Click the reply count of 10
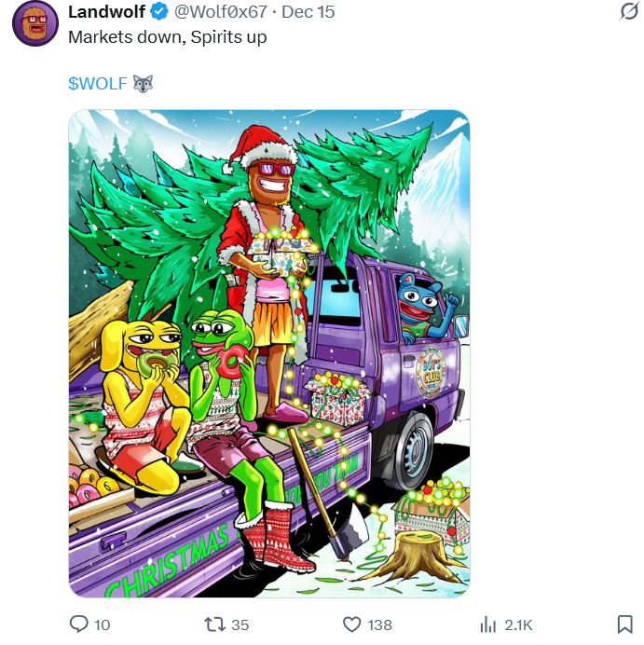Image resolution: width=644 pixels, height=645 pixels. click(x=102, y=624)
